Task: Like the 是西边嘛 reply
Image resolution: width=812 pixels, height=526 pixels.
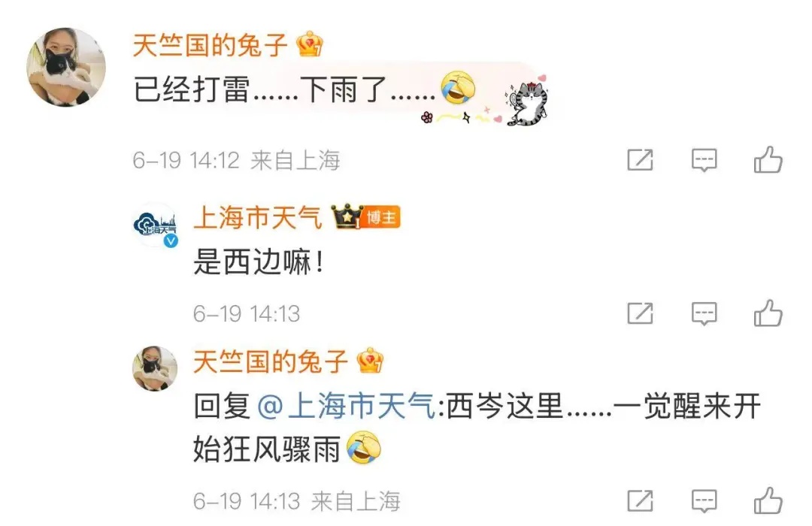Action: (x=768, y=313)
